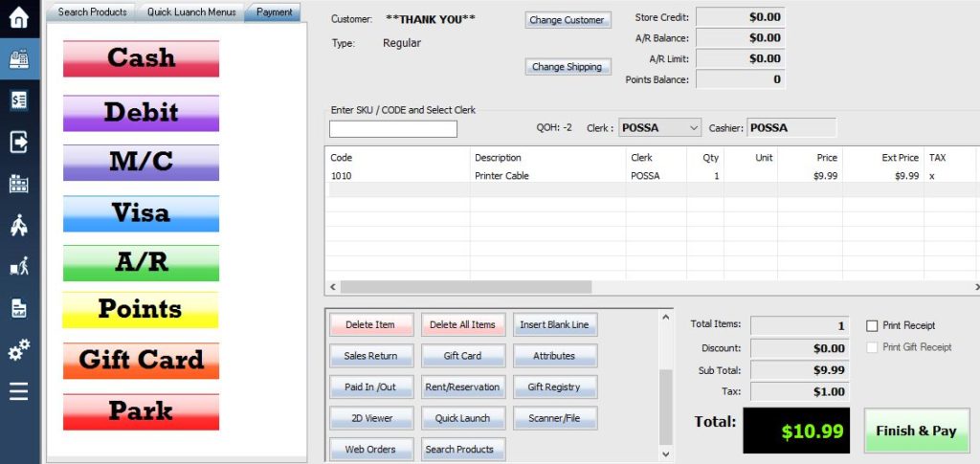Viewport: 980px width, 464px height.
Task: Open the reports chart sidebar icon
Action: tap(18, 308)
